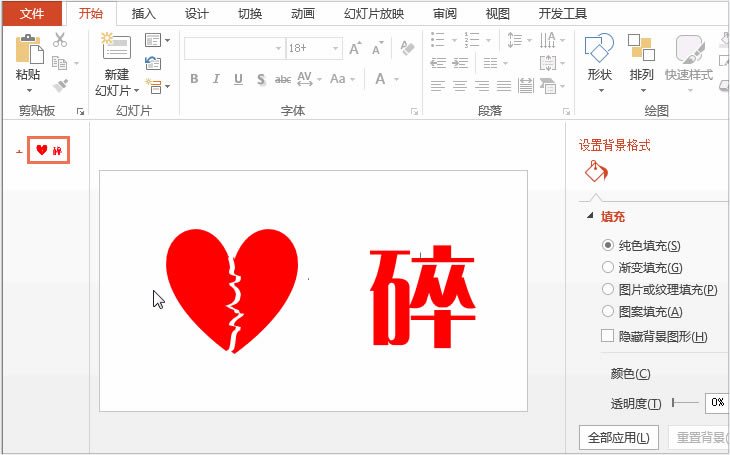Click the bulleted list icon
Screen dimensions: 730x455
(x=438, y=40)
